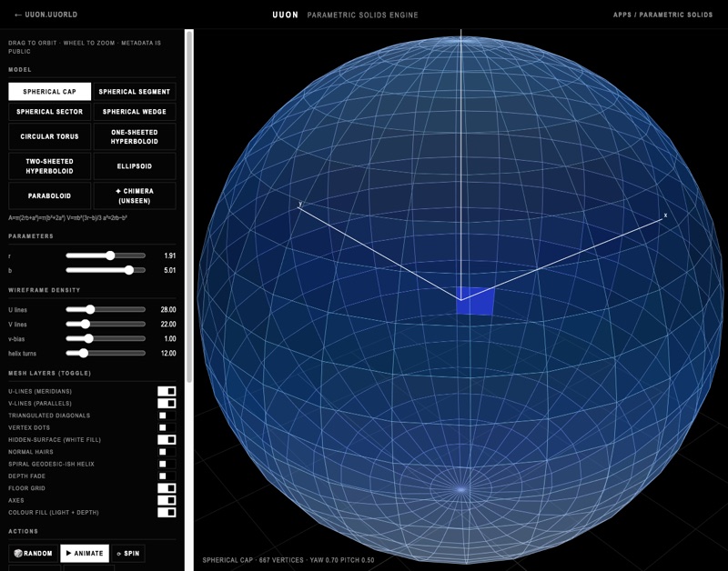This screenshot has width=728, height=571.
Task: Change the U lines density slider
Action: pyautogui.click(x=106, y=309)
